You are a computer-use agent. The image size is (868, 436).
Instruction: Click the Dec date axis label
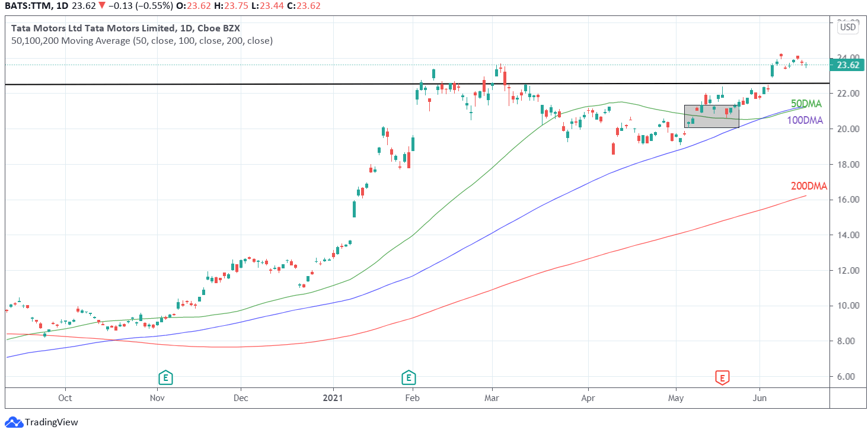pos(241,397)
